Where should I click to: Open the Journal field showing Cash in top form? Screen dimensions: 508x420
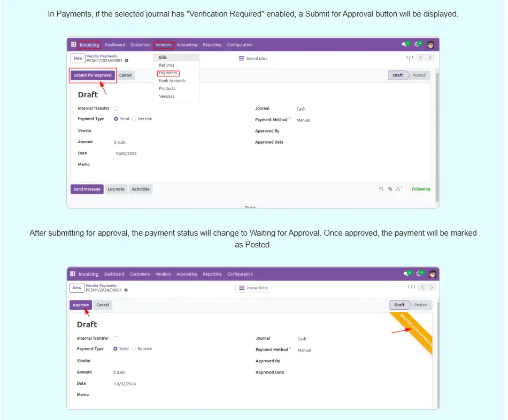[x=301, y=109]
